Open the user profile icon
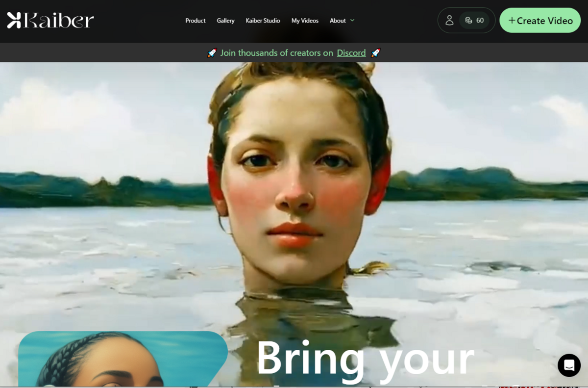 449,20
